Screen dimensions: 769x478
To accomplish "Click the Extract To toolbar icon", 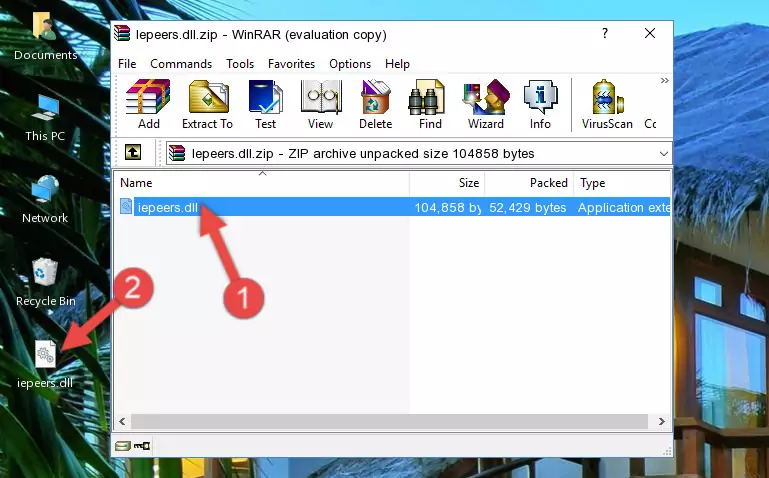I will click(207, 104).
